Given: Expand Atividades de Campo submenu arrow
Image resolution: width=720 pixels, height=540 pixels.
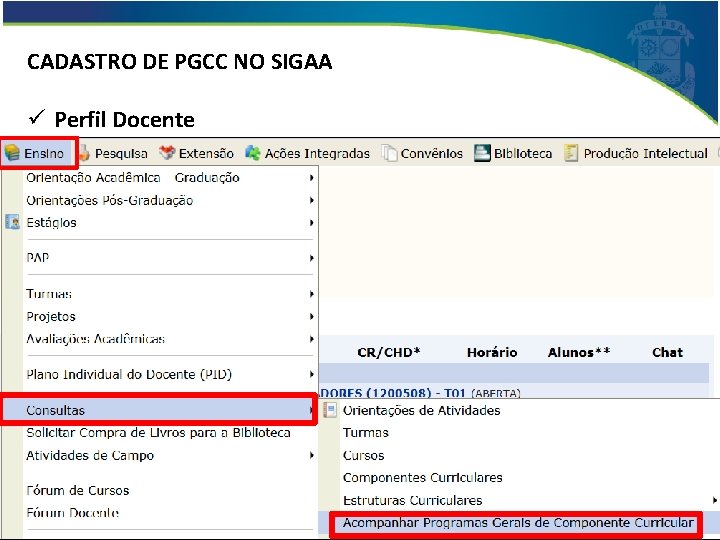Looking at the screenshot, I should [x=312, y=456].
